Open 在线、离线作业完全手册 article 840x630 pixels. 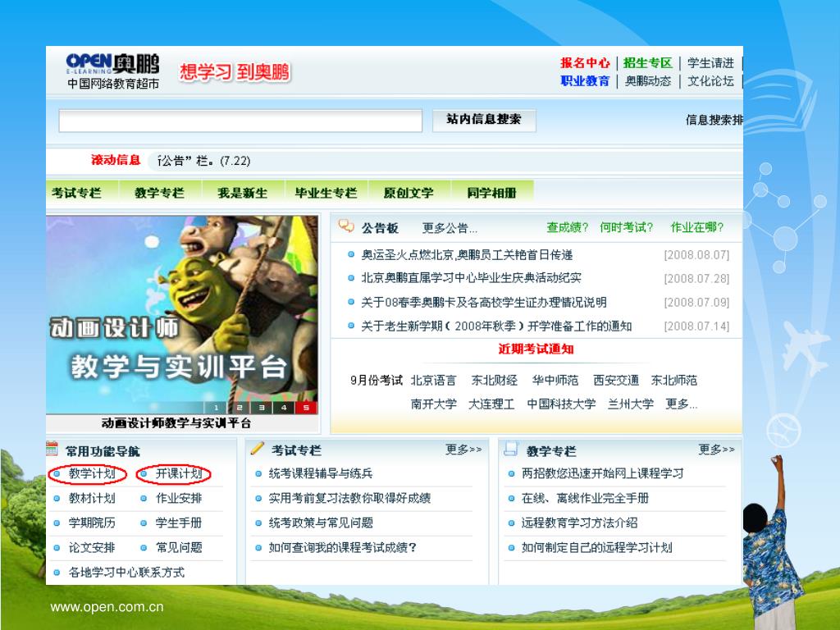(585, 498)
